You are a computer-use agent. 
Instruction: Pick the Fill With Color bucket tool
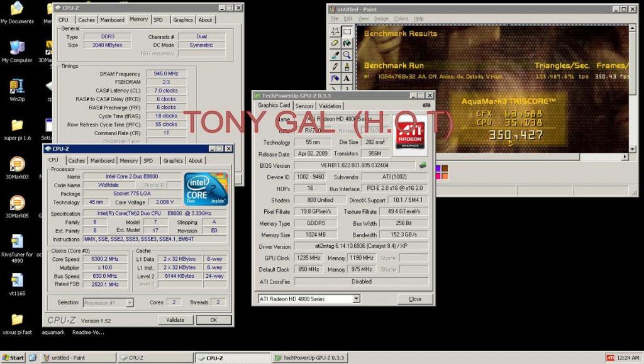pos(347,43)
